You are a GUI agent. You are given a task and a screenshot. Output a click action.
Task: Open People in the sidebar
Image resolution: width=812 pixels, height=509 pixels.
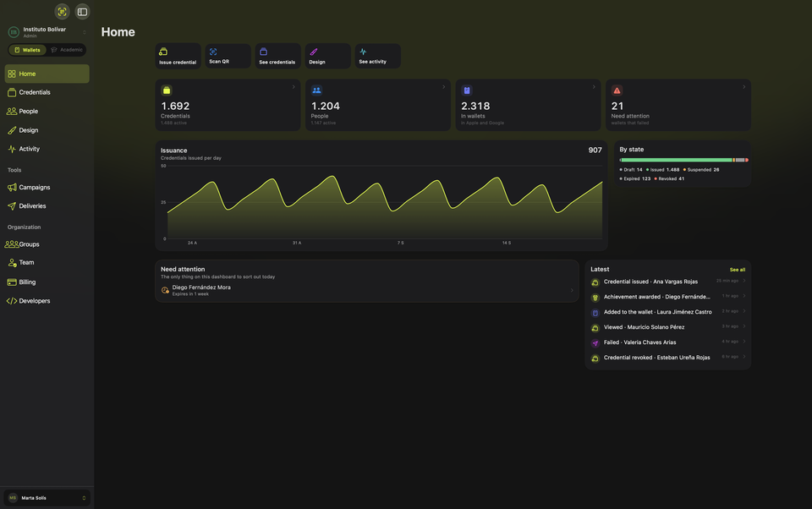tap(47, 112)
